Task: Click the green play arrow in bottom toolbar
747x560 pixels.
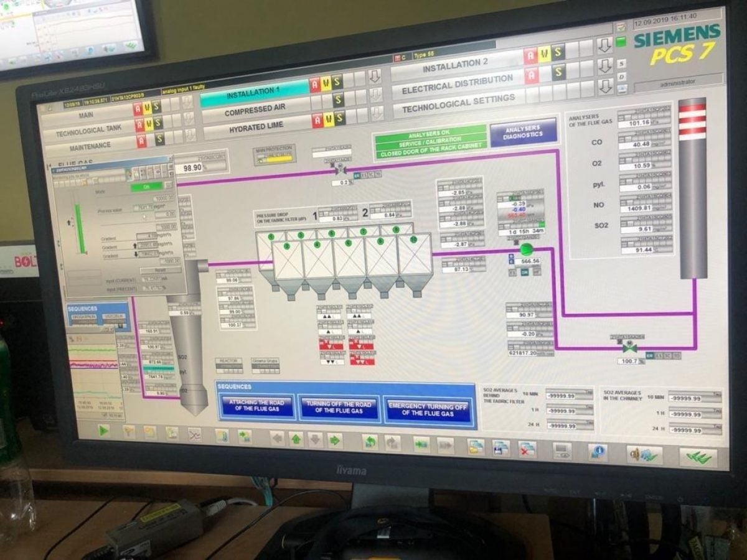Action: click(103, 430)
